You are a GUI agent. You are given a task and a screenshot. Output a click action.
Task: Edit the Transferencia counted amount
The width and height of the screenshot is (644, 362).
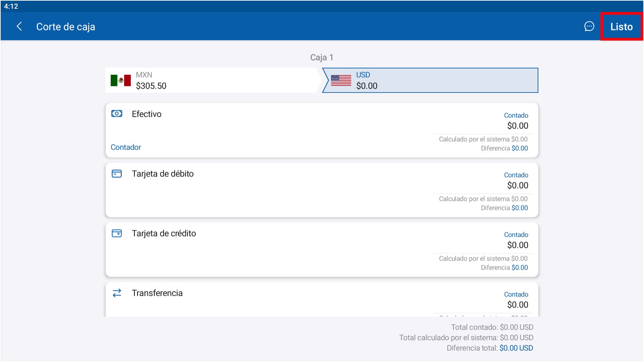point(518,305)
